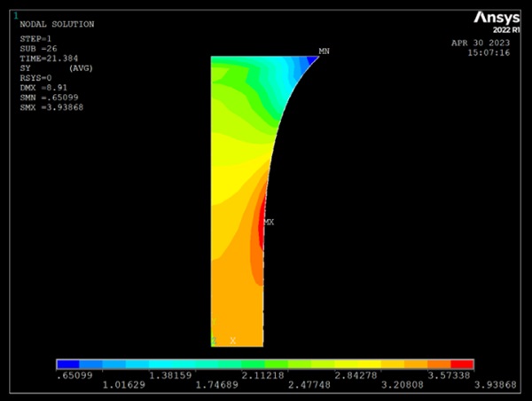Screen dimensions: 532x401
Task: Click the 'SY' stress component label
Action: click(x=25, y=68)
